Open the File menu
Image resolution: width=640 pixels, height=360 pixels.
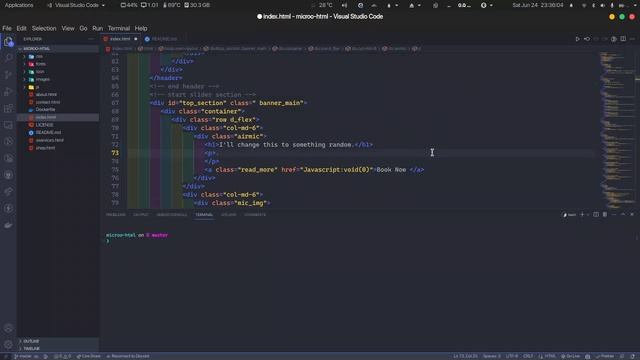7,28
